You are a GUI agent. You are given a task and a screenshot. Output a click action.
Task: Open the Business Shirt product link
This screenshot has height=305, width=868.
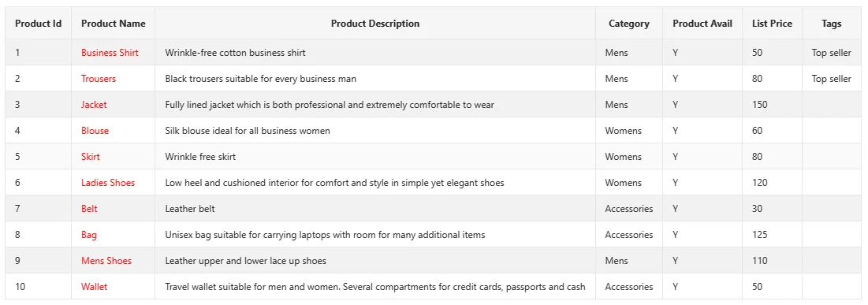point(110,53)
